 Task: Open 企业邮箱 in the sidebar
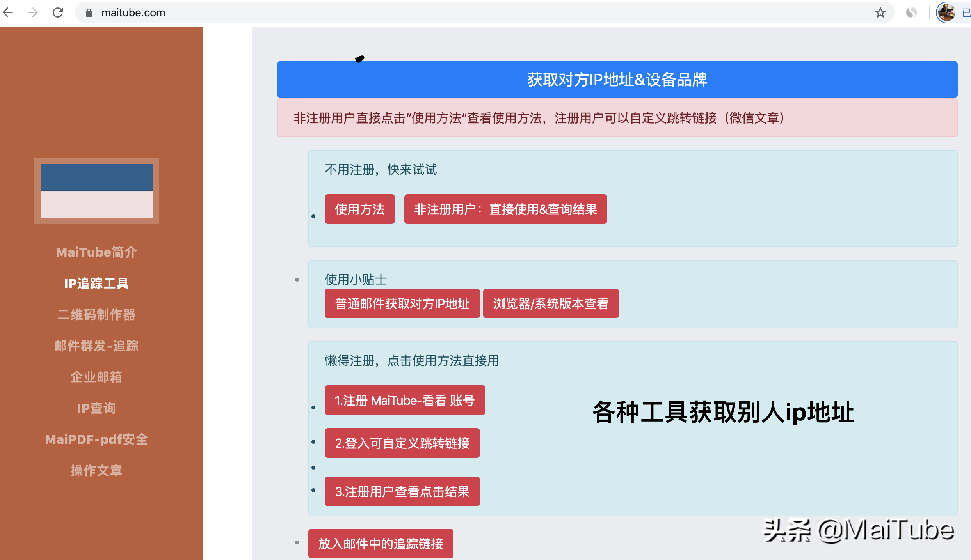96,377
